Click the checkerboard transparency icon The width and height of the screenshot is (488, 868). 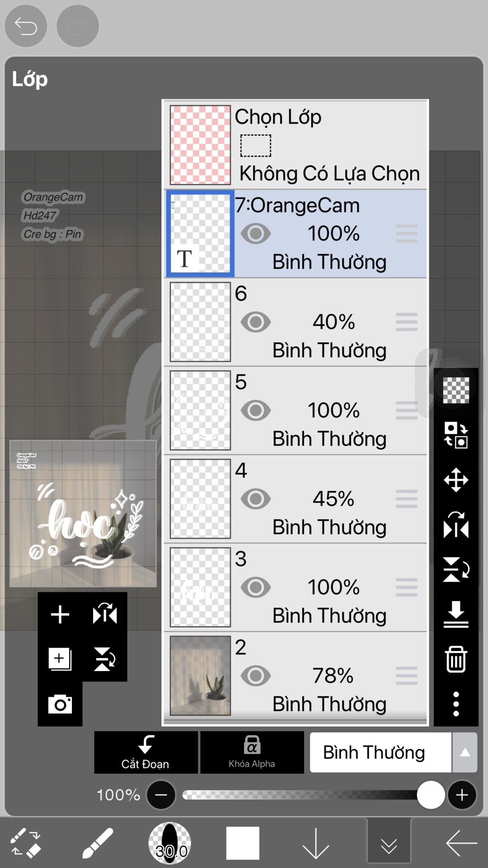pos(456,390)
